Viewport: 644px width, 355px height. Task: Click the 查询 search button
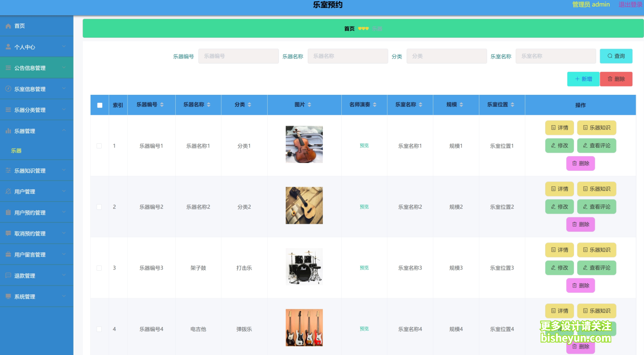pos(616,56)
